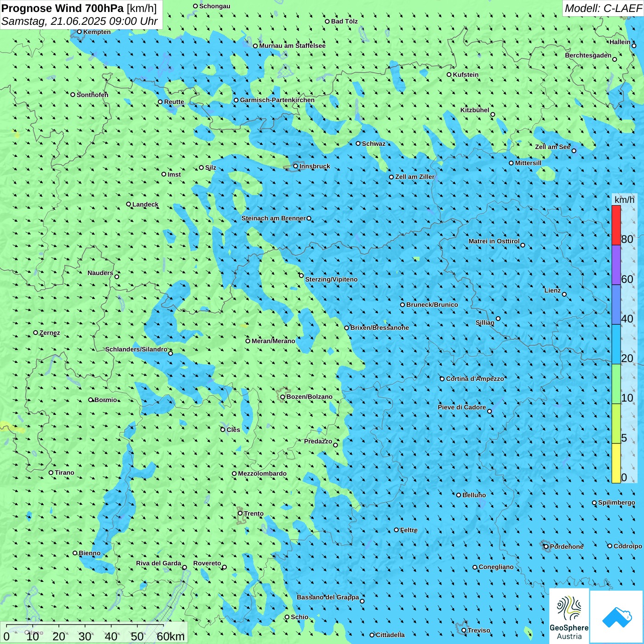Click the Mezzolombardo label
This screenshot has width=644, height=644.
(x=262, y=473)
